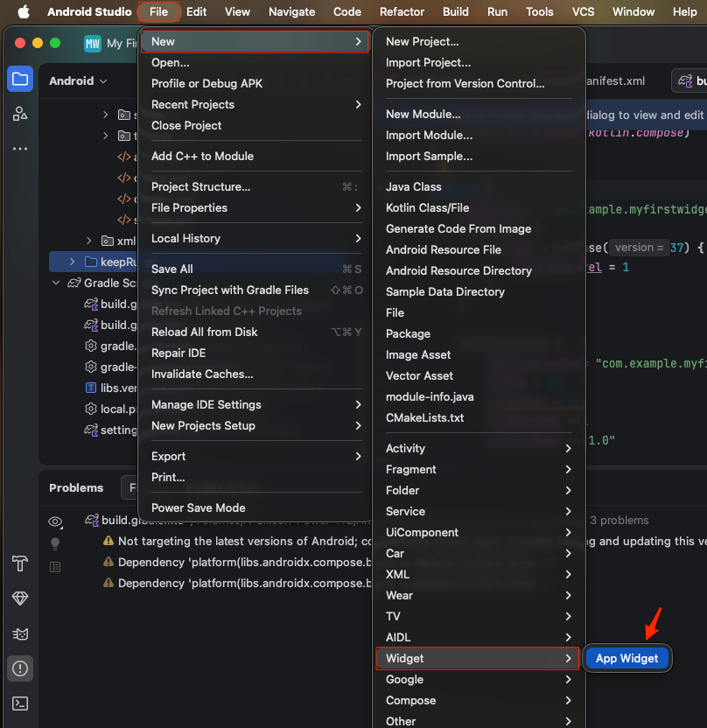Open the Resource Manager sidebar icon
707x728 pixels.
[20, 114]
